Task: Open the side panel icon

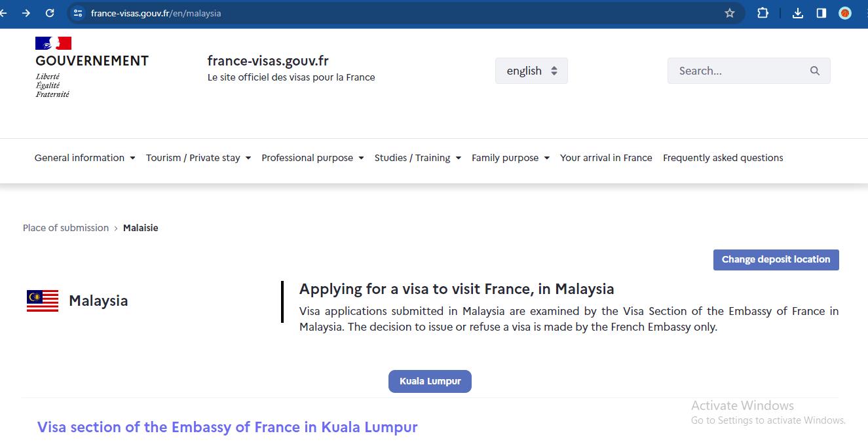Action: pyautogui.click(x=821, y=12)
